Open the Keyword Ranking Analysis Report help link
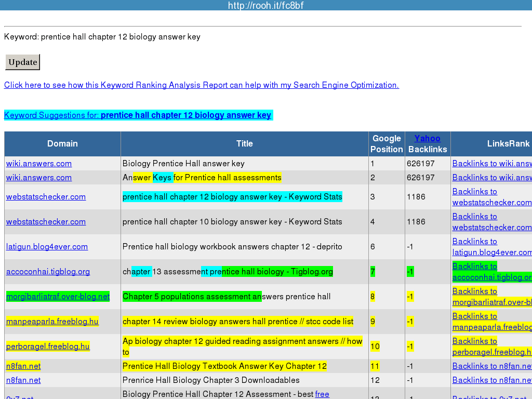 coord(201,85)
